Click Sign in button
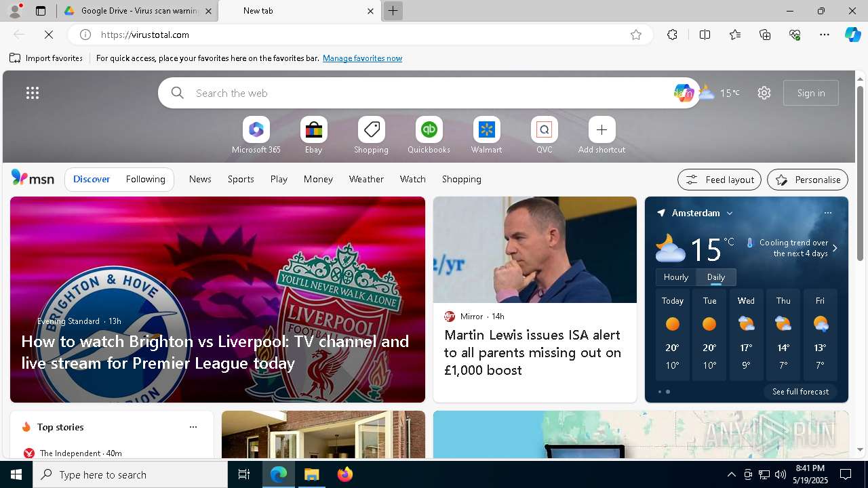 811,93
